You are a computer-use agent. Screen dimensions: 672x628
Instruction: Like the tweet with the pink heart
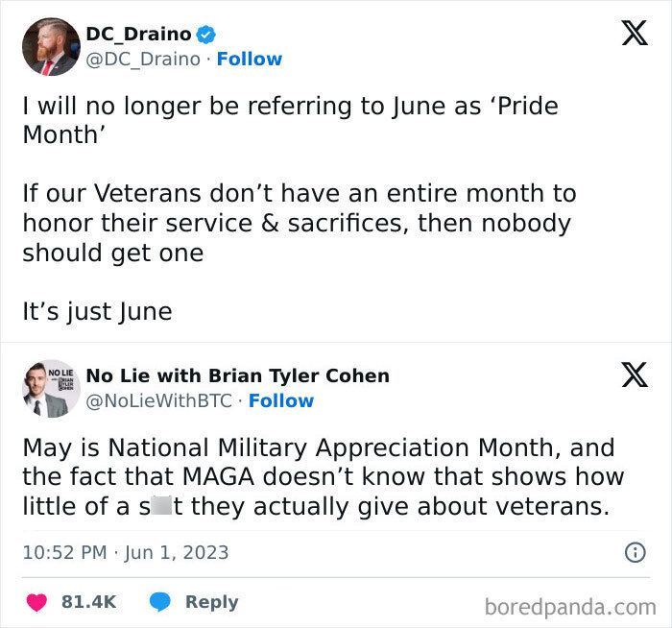tap(36, 602)
